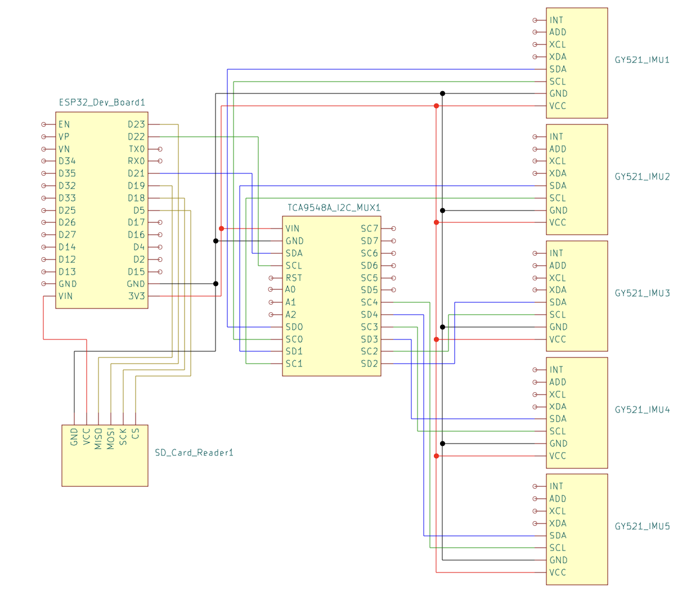Click the black junction on the ESP32 GND wire
The height and width of the screenshot is (595, 700).
click(x=216, y=284)
